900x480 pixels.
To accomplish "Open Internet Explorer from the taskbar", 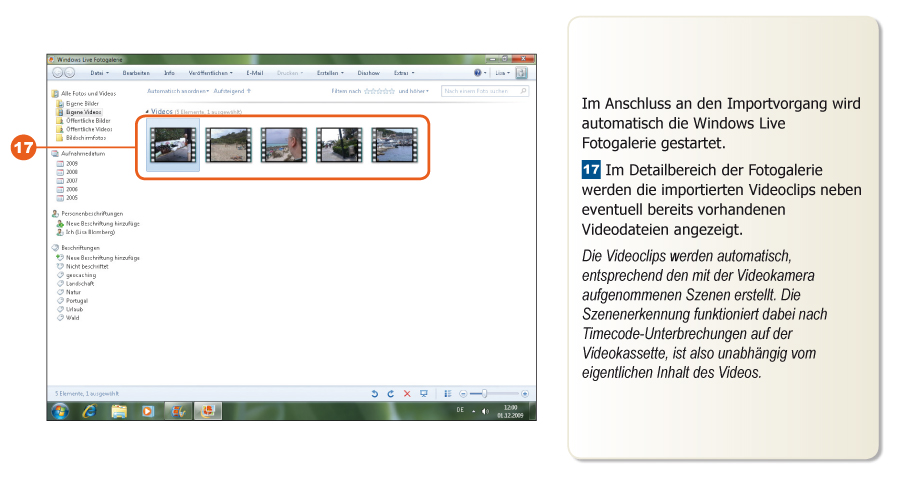I will click(89, 411).
